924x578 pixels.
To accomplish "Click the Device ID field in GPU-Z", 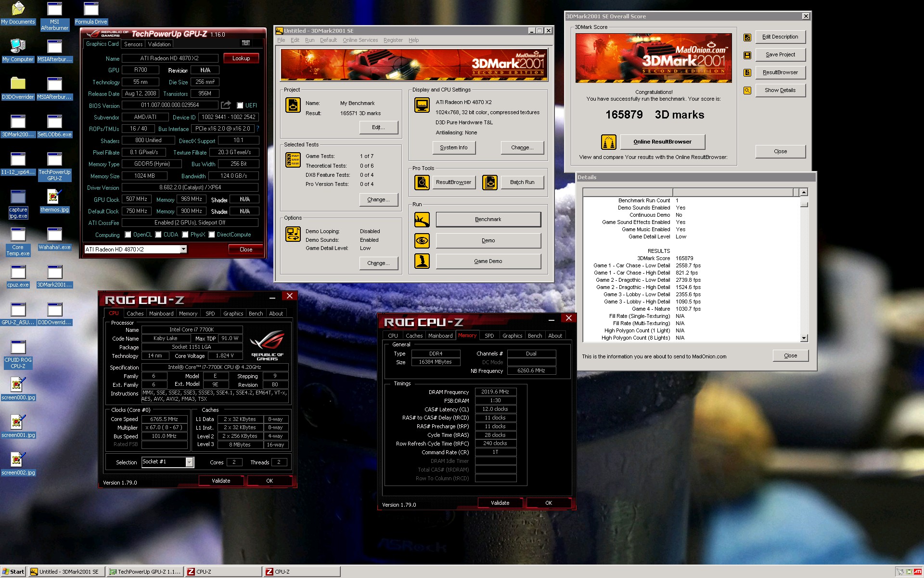I will [x=228, y=117].
